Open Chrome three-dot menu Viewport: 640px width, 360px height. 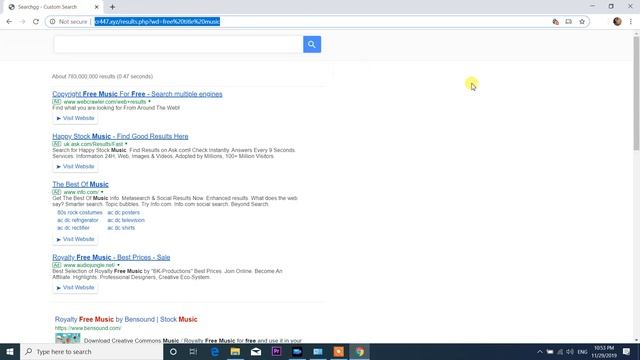[x=631, y=22]
